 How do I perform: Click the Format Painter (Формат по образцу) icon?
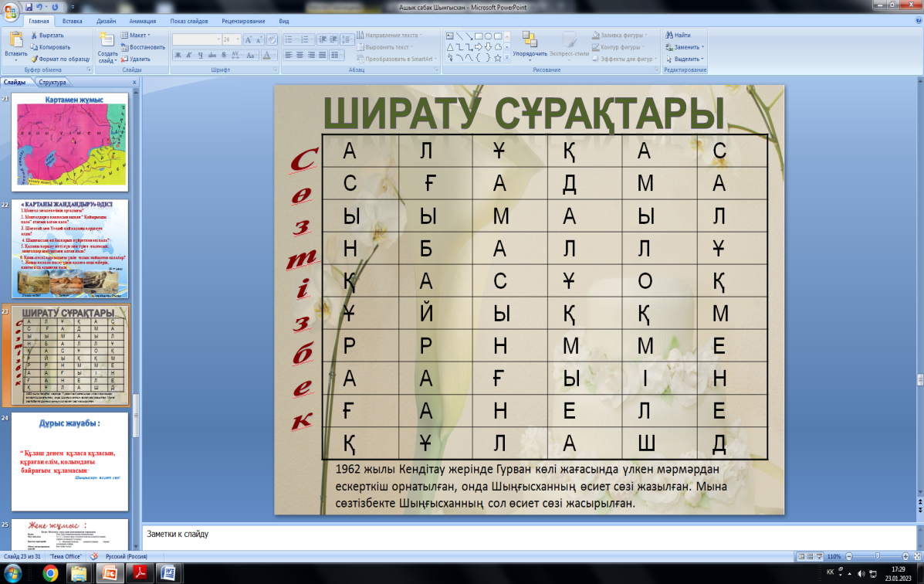34,59
